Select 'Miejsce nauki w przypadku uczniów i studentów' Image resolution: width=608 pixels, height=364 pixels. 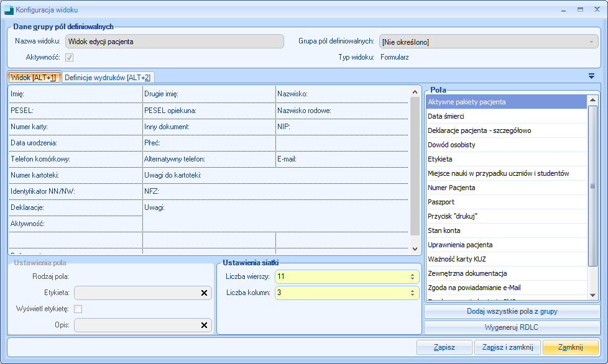[507, 173]
